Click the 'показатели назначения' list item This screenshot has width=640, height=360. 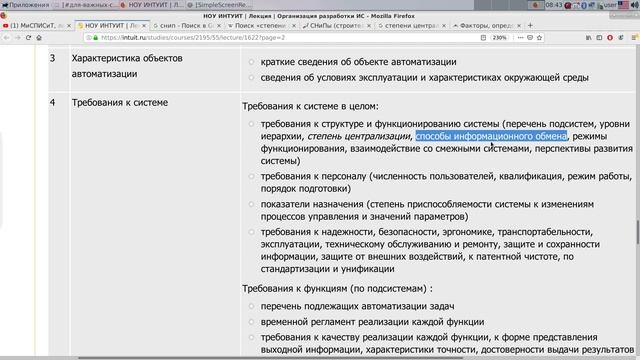(x=427, y=210)
